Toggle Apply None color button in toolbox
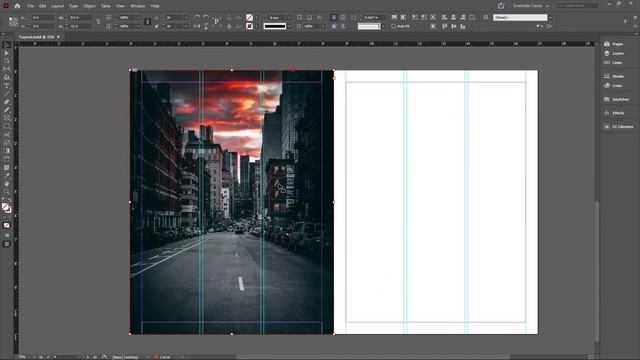Image resolution: width=640 pixels, height=360 pixels. pos(7,225)
